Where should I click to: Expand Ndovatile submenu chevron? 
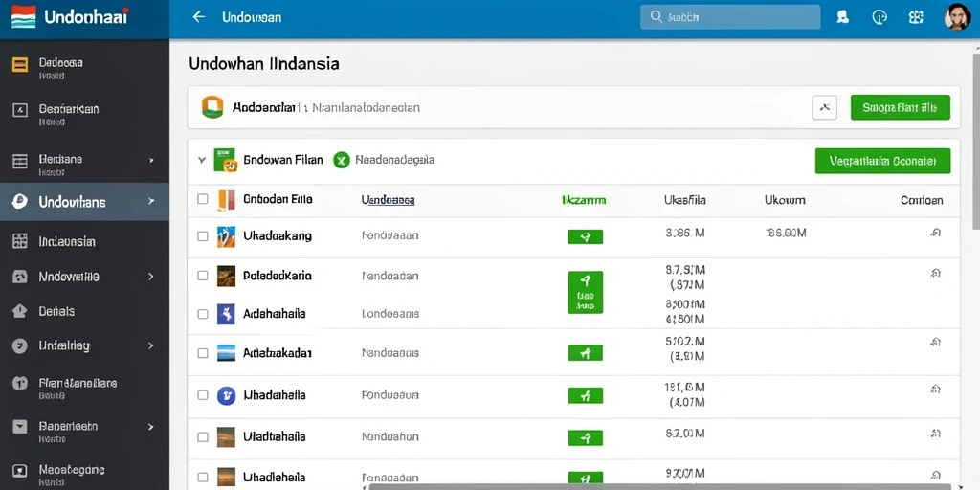(x=151, y=276)
